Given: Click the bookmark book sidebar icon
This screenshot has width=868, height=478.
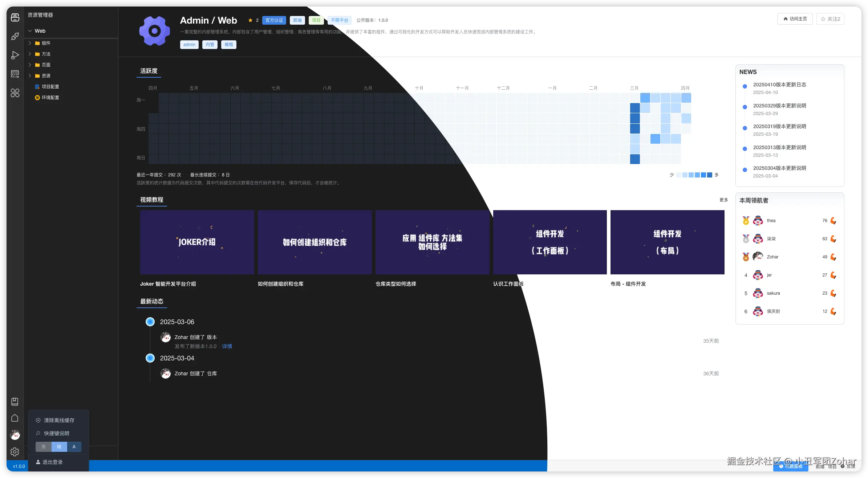Looking at the screenshot, I should click(x=15, y=401).
